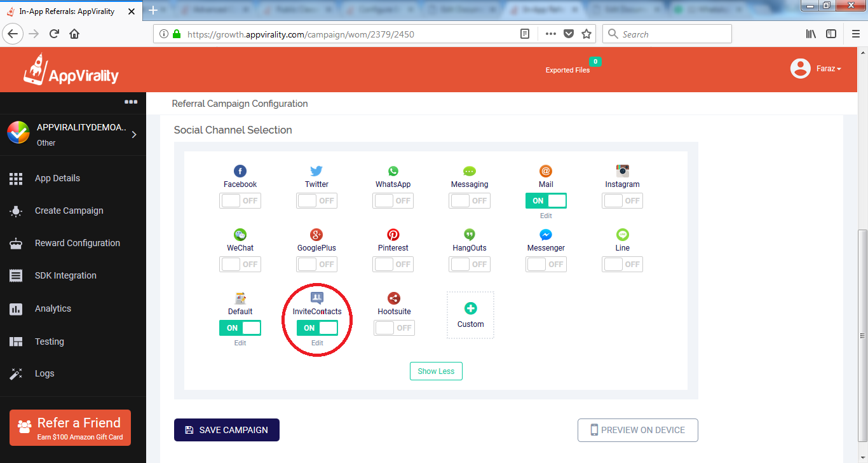Screen dimensions: 868x463
Task: Click the Hootsuite share icon
Action: click(393, 298)
